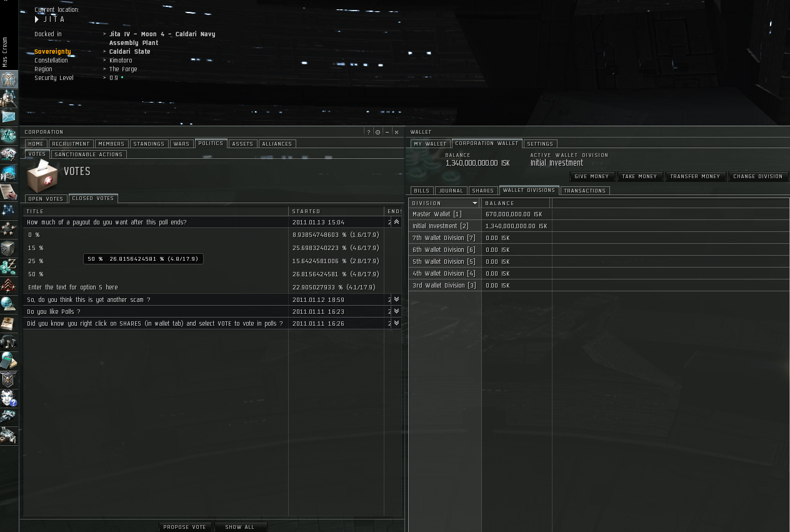The image size is (790, 532).
Task: Open Help via the face icon
Action: tap(9, 398)
